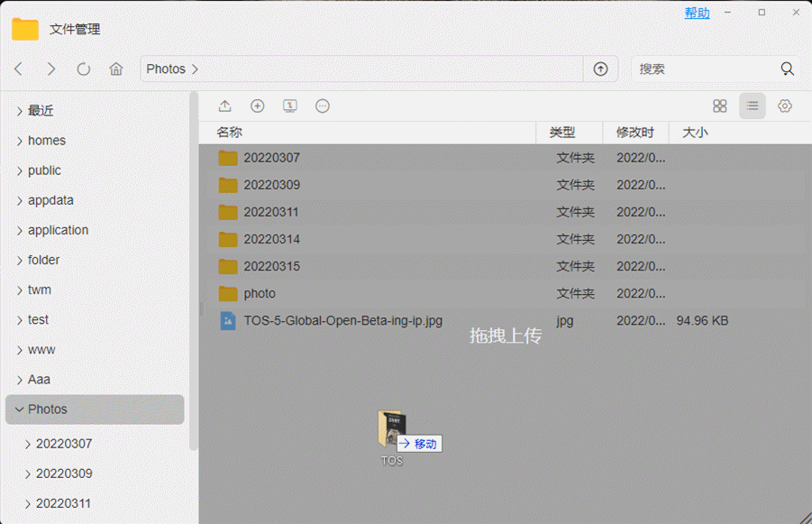Viewport: 812px width, 524px height.
Task: Click the create new plus icon
Action: [x=258, y=106]
